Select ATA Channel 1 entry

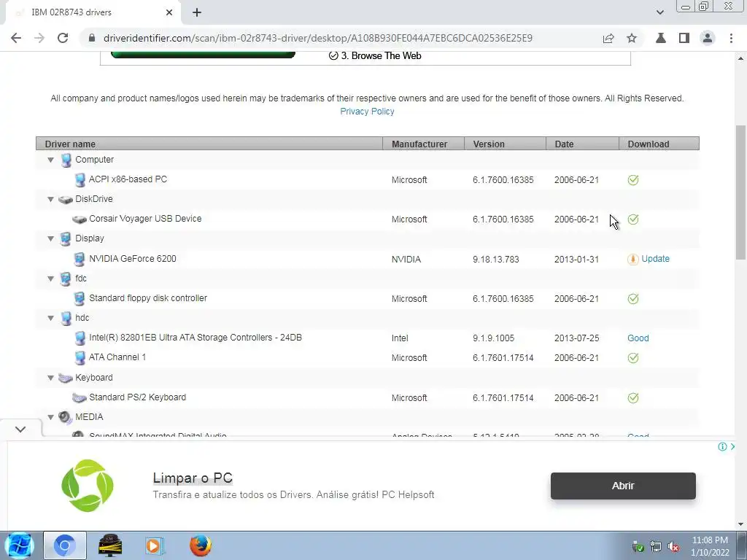[117, 357]
